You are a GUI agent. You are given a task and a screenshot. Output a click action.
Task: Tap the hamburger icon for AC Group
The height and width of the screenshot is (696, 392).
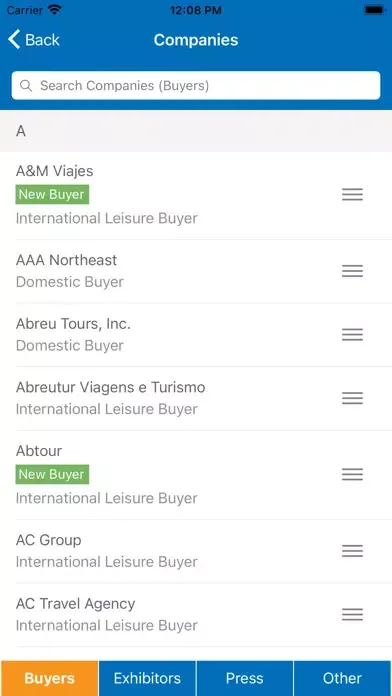pos(352,551)
